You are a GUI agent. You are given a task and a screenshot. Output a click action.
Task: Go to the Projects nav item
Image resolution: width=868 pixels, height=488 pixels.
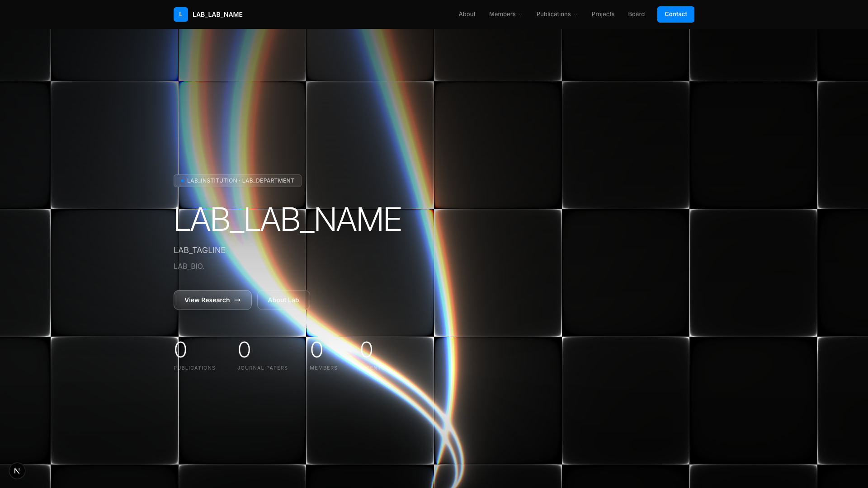(x=603, y=14)
